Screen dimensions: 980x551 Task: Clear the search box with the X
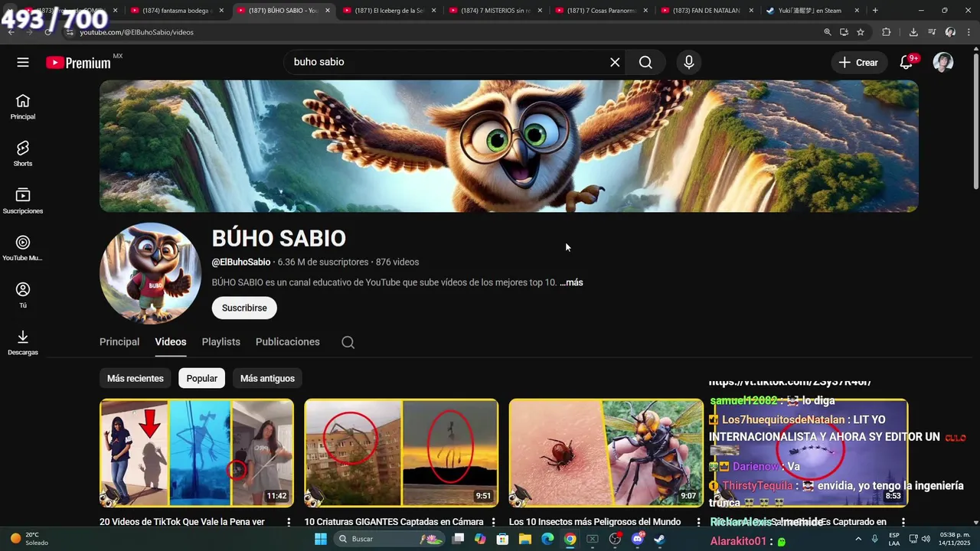615,63
